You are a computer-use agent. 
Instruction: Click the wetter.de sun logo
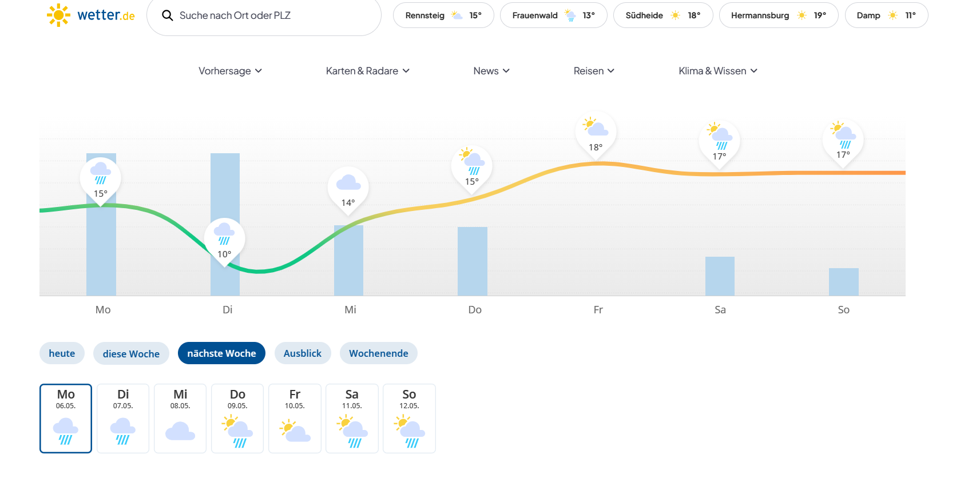[x=58, y=15]
